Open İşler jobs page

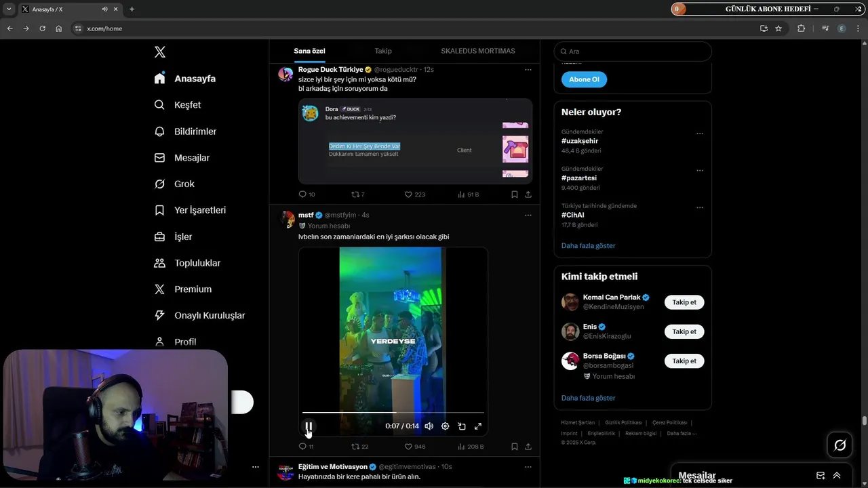[173, 237]
